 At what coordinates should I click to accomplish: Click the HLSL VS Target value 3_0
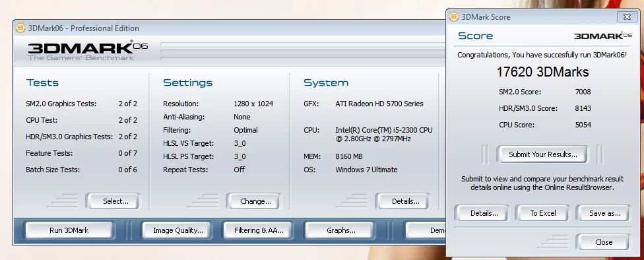(240, 143)
